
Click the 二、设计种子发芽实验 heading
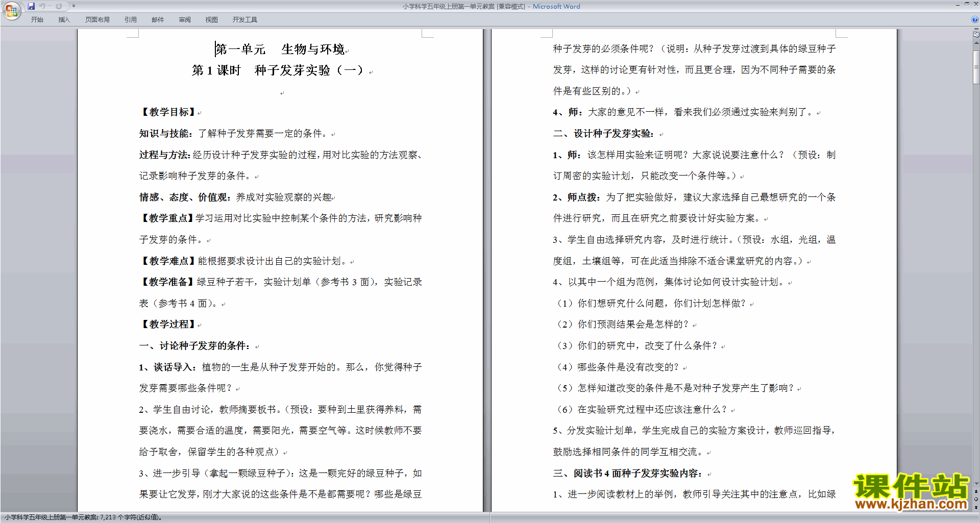[x=604, y=134]
